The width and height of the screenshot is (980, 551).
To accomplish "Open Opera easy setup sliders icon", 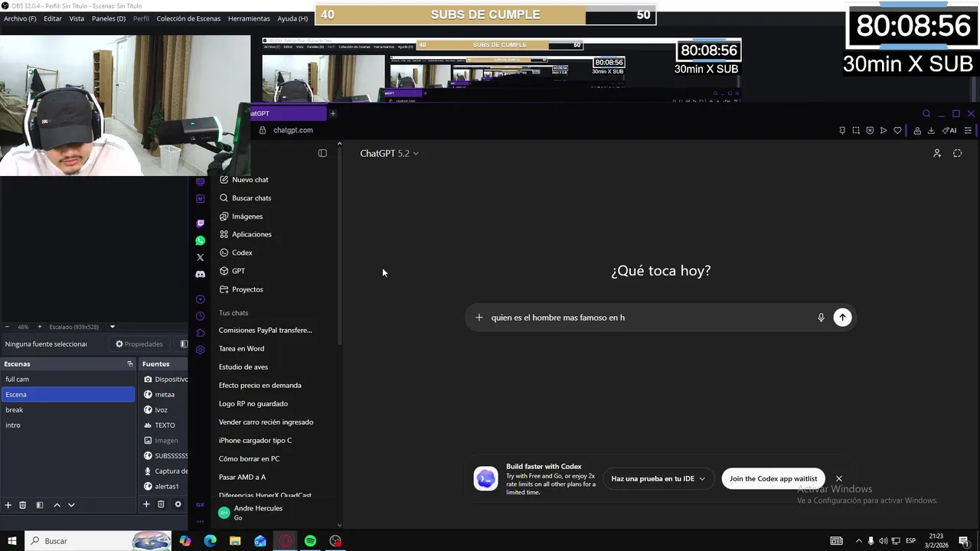I will click(x=968, y=130).
